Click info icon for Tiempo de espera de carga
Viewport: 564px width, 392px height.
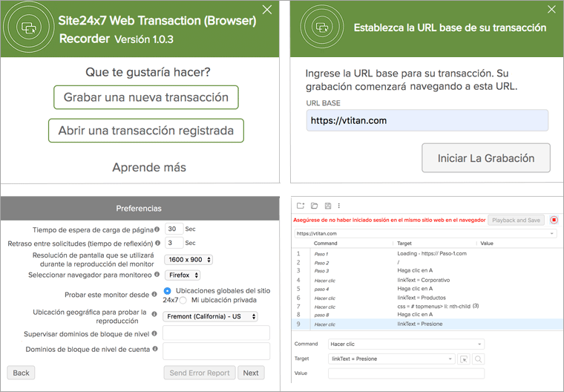[x=157, y=229]
